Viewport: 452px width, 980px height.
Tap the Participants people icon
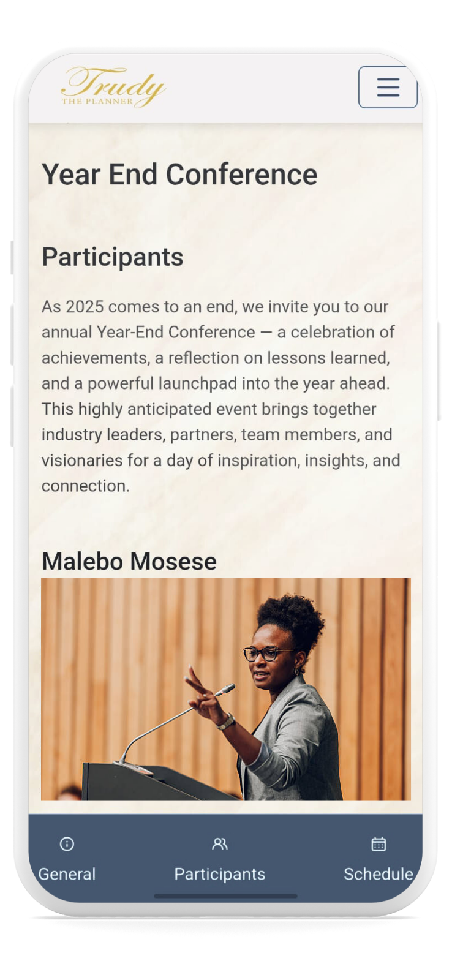pyautogui.click(x=219, y=844)
